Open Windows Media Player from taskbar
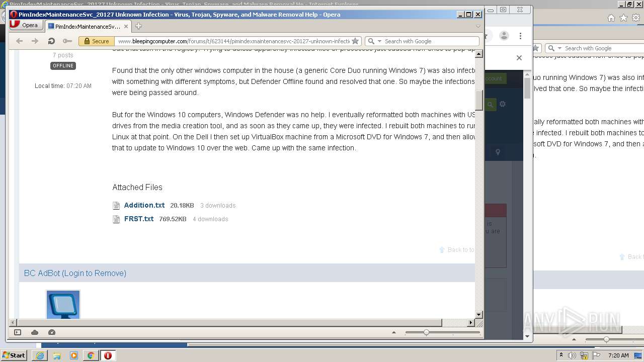The image size is (644, 362). click(x=74, y=355)
